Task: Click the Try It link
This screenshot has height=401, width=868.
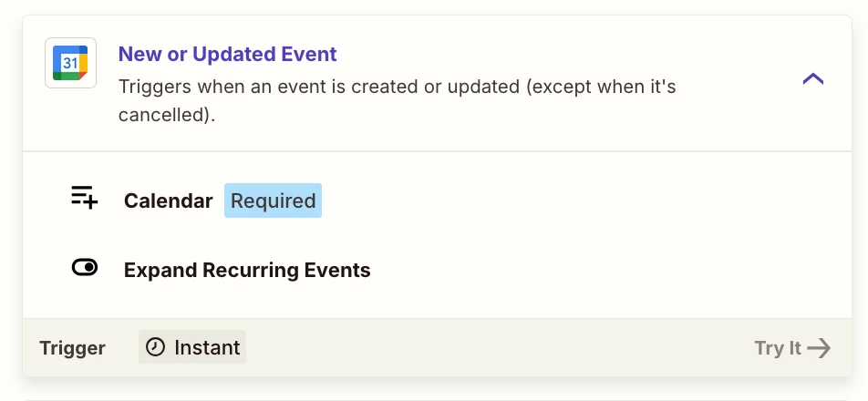Action: point(778,348)
